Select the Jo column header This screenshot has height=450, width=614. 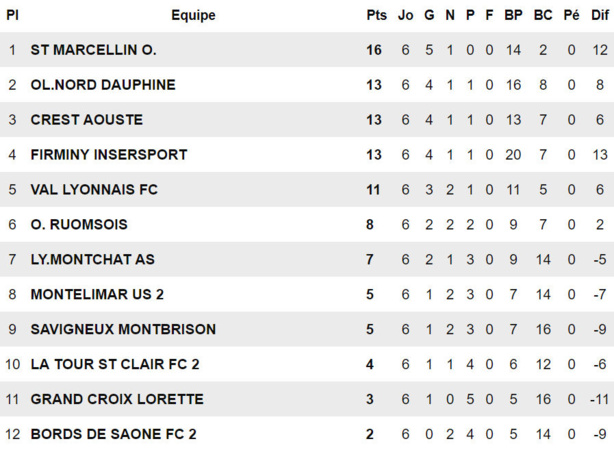pyautogui.click(x=405, y=15)
